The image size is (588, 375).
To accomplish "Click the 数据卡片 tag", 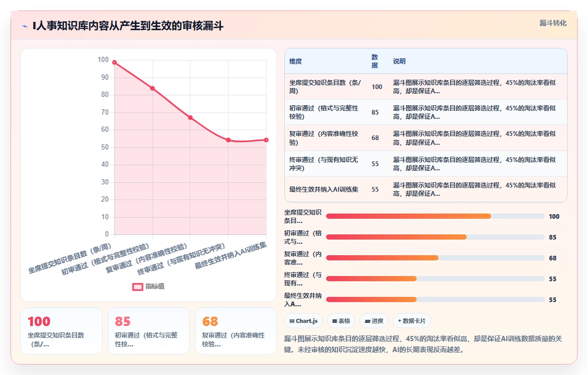I will (412, 321).
